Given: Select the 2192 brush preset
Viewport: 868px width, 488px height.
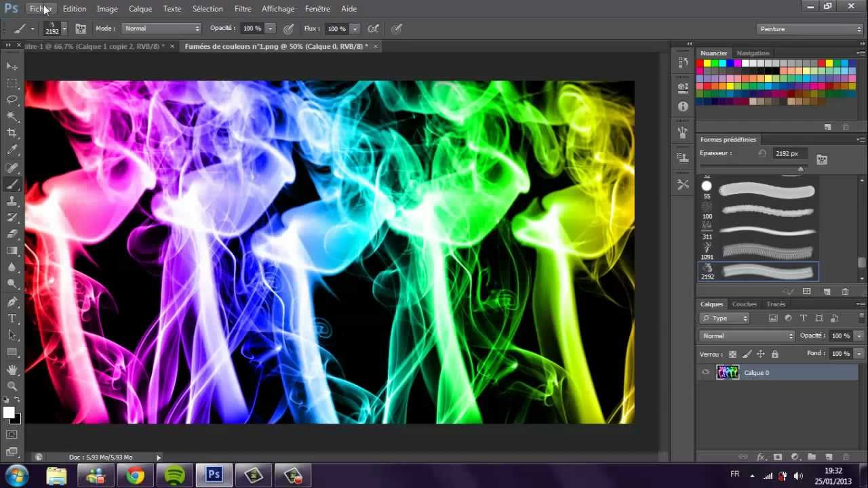Looking at the screenshot, I should click(758, 272).
